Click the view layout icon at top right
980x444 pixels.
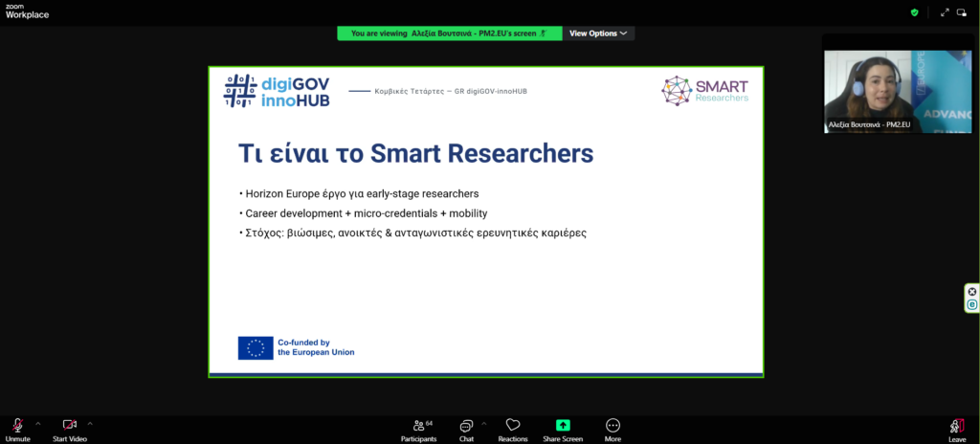coord(965,12)
